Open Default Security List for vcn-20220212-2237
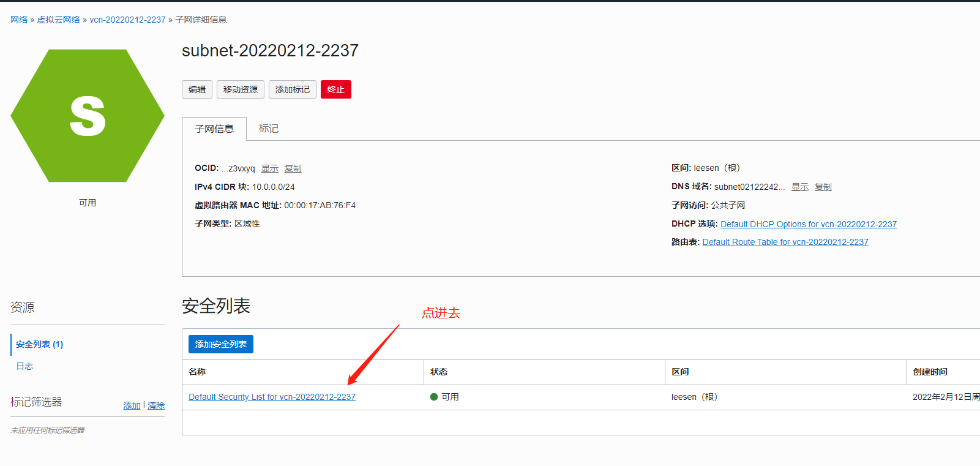This screenshot has width=980, height=466. (272, 397)
